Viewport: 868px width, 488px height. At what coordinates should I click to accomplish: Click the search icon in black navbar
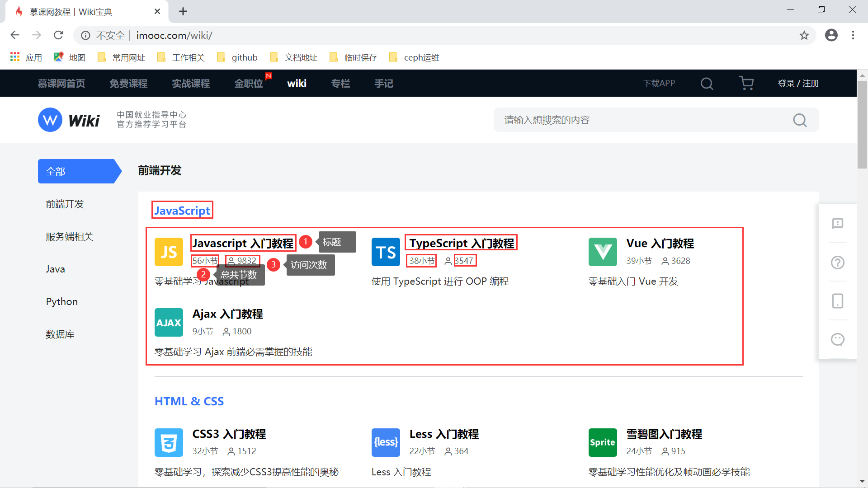coord(707,84)
